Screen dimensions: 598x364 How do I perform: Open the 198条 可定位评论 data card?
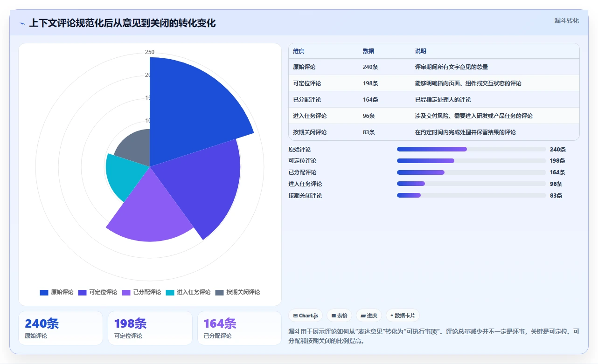click(150, 328)
